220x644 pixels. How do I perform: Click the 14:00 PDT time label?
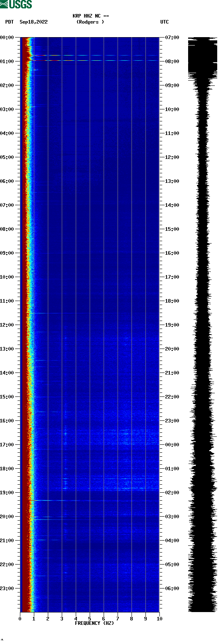(7, 373)
